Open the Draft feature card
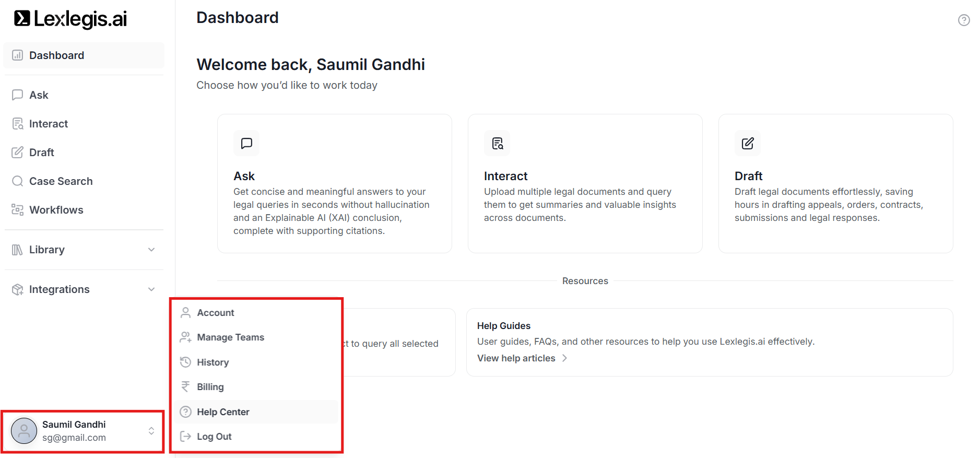Image resolution: width=980 pixels, height=458 pixels. tap(835, 183)
